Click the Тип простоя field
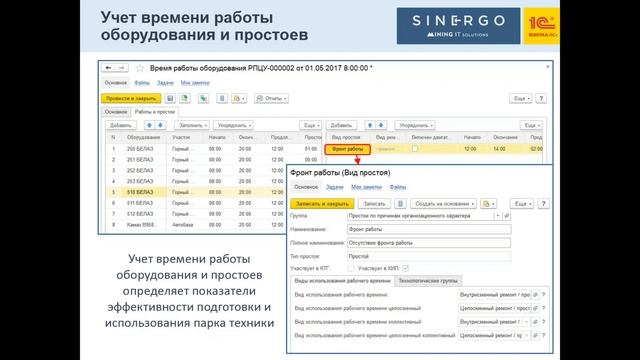 pos(429,256)
